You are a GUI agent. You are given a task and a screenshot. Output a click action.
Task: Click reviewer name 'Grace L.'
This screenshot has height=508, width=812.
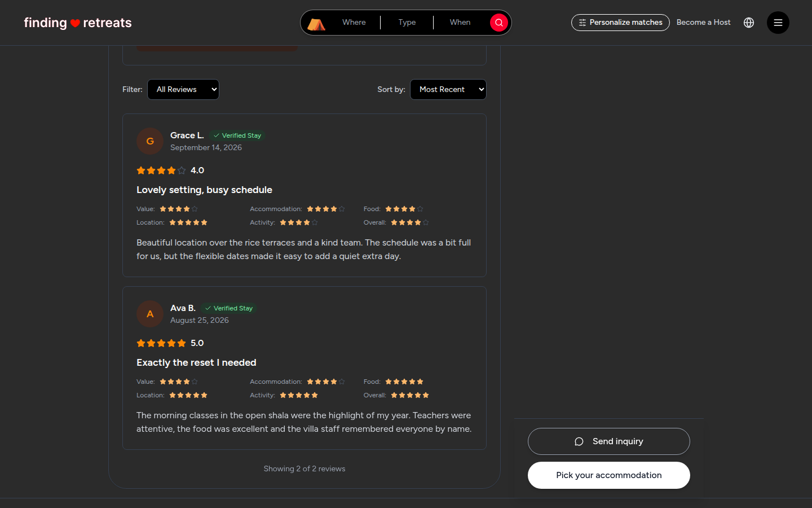coord(187,135)
